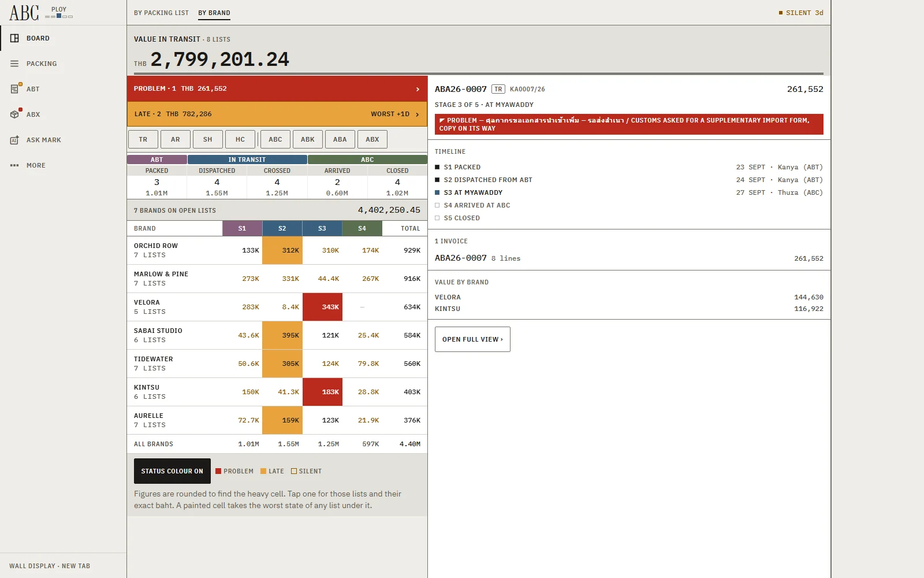
Task: Select the By Brand tab
Action: (214, 13)
